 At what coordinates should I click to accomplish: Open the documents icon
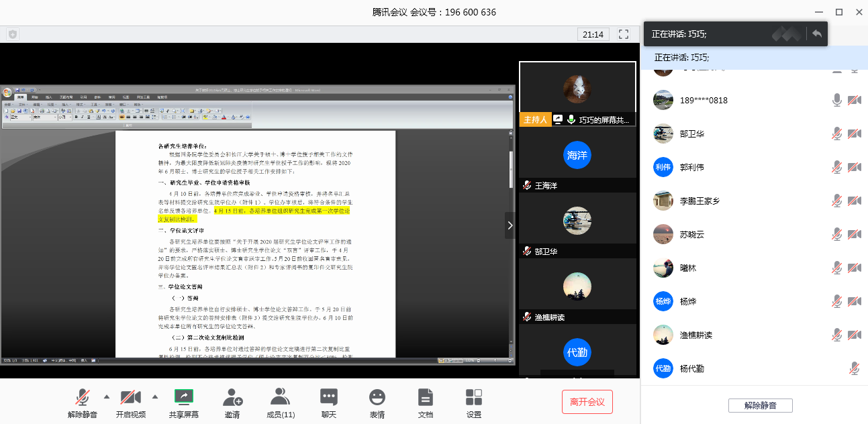click(x=426, y=397)
